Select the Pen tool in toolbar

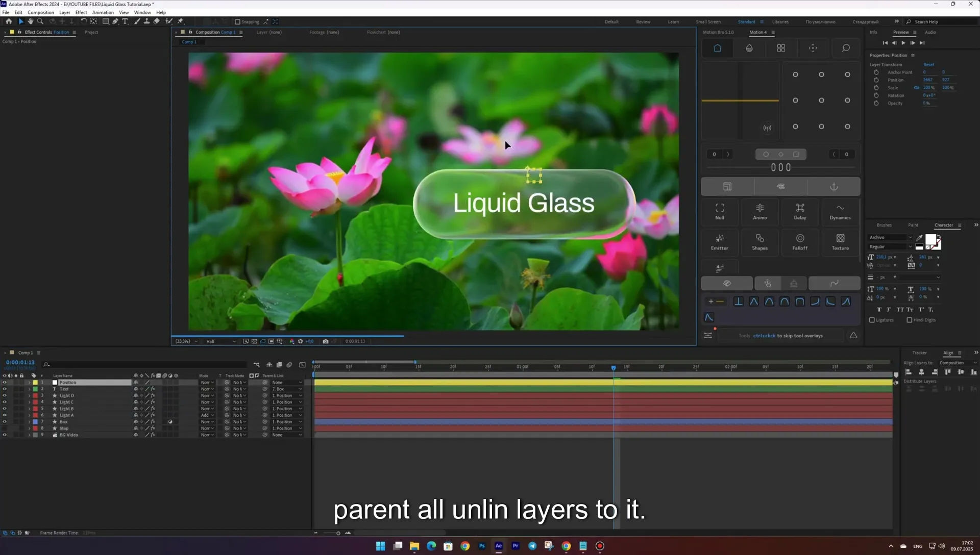pyautogui.click(x=115, y=21)
